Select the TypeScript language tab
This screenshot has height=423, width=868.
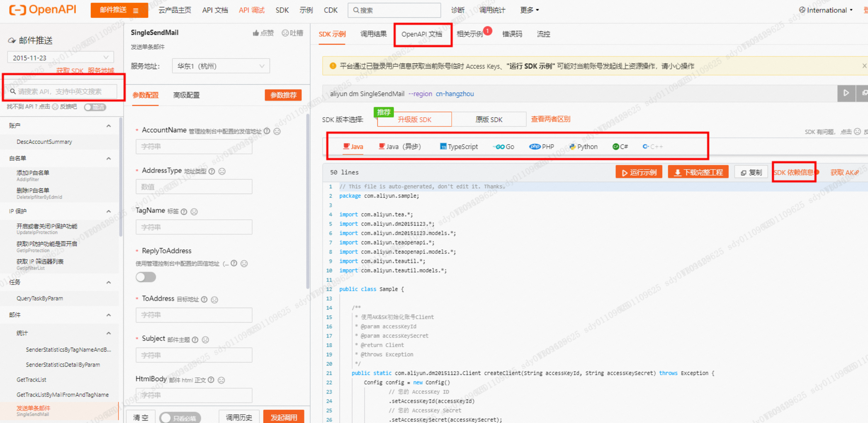(459, 147)
